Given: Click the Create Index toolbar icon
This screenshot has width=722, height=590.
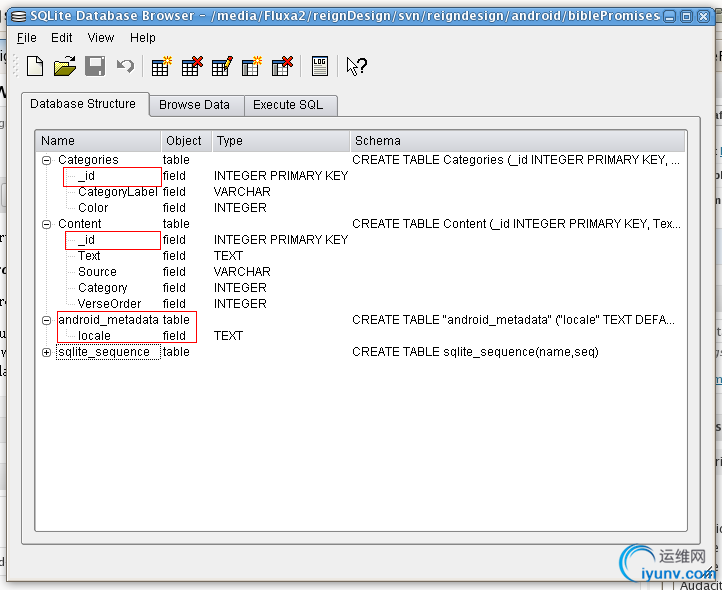Looking at the screenshot, I should point(252,66).
